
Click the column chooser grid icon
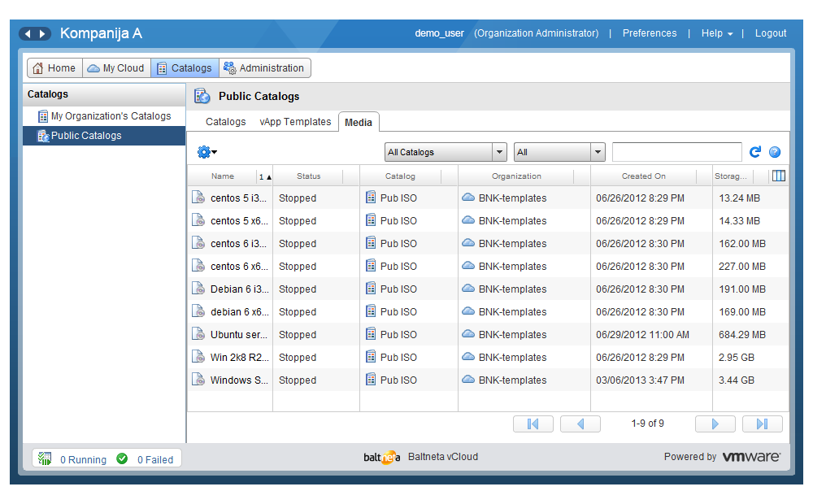point(778,176)
